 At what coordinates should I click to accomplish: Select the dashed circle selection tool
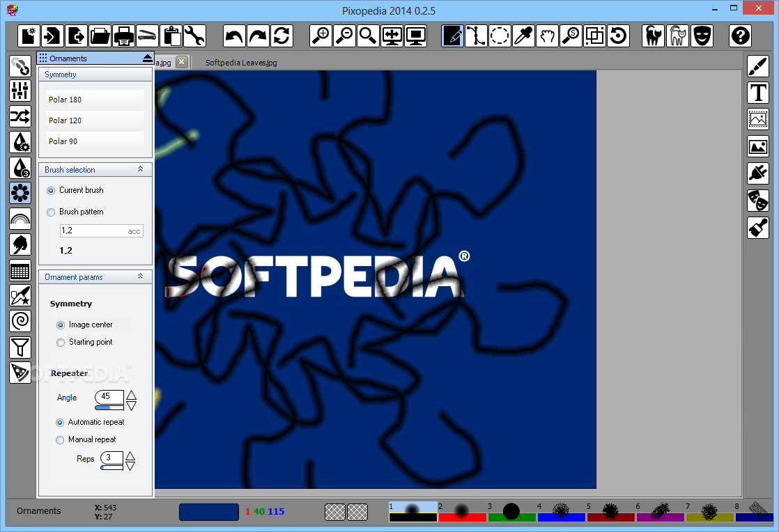click(500, 36)
